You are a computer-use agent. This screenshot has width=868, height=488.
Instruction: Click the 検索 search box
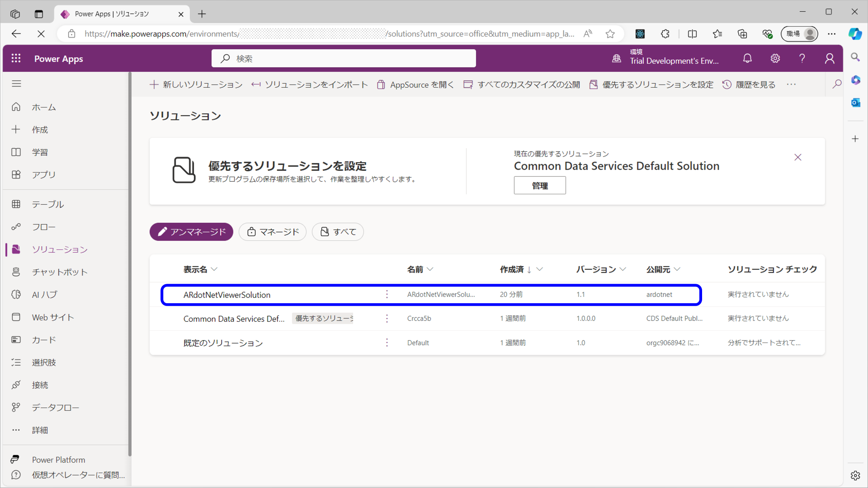[344, 58]
